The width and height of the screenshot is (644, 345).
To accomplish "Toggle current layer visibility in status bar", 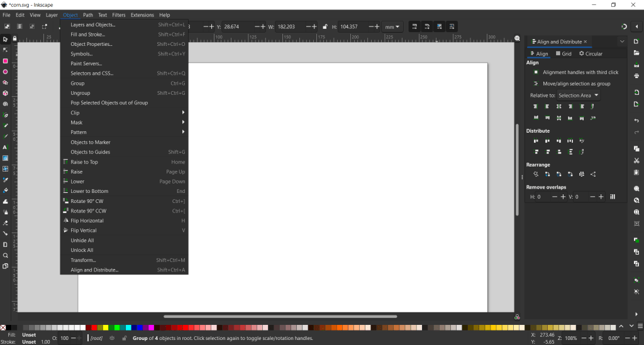I will 112,338.
